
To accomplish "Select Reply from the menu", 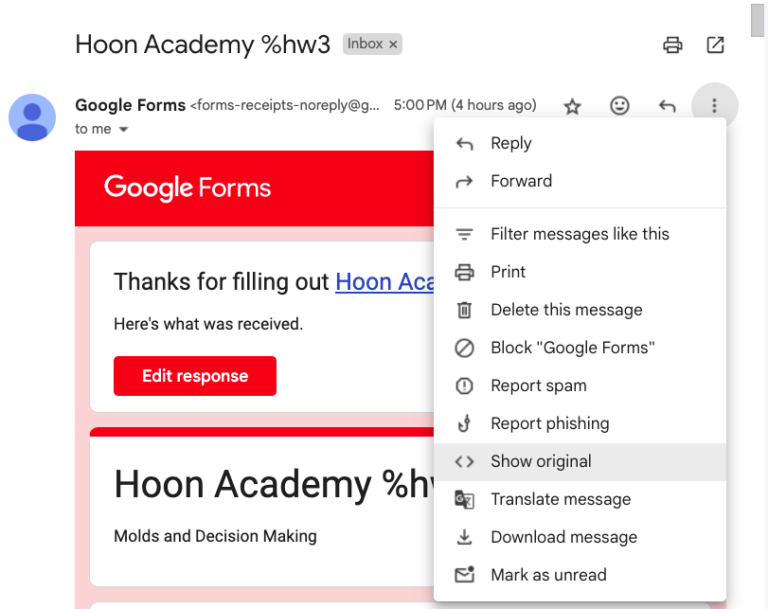I will (580, 144).
